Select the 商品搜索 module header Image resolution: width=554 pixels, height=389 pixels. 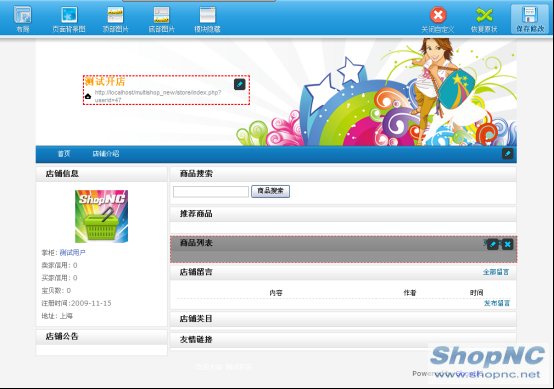coord(343,174)
